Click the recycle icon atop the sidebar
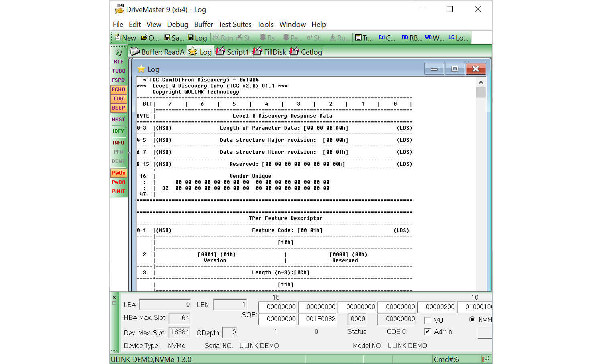The image size is (602, 364). pos(118,53)
